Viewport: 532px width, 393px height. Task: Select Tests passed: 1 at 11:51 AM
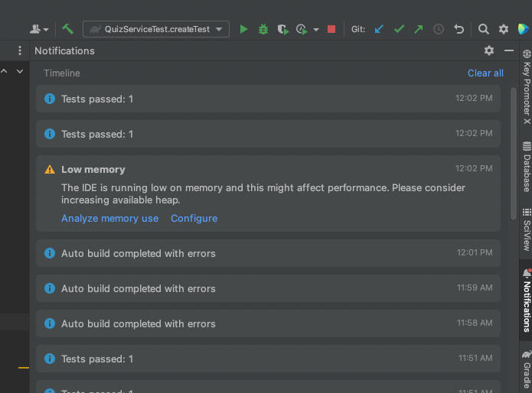click(x=268, y=359)
